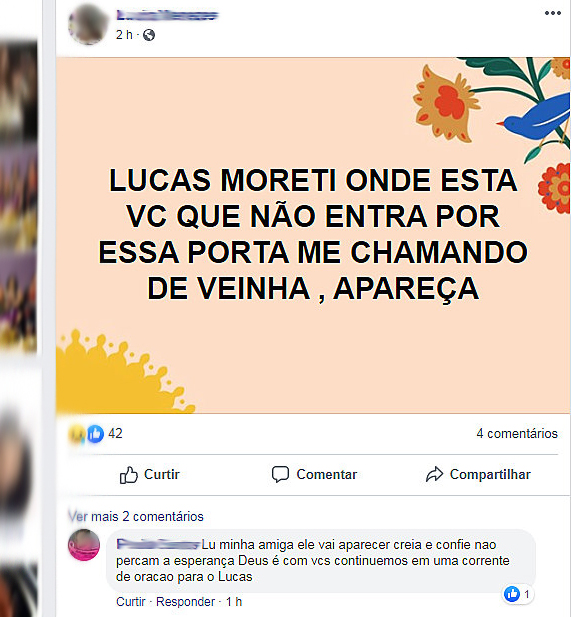Open the 42 reactions count list
The image size is (571, 617).
pyautogui.click(x=115, y=434)
